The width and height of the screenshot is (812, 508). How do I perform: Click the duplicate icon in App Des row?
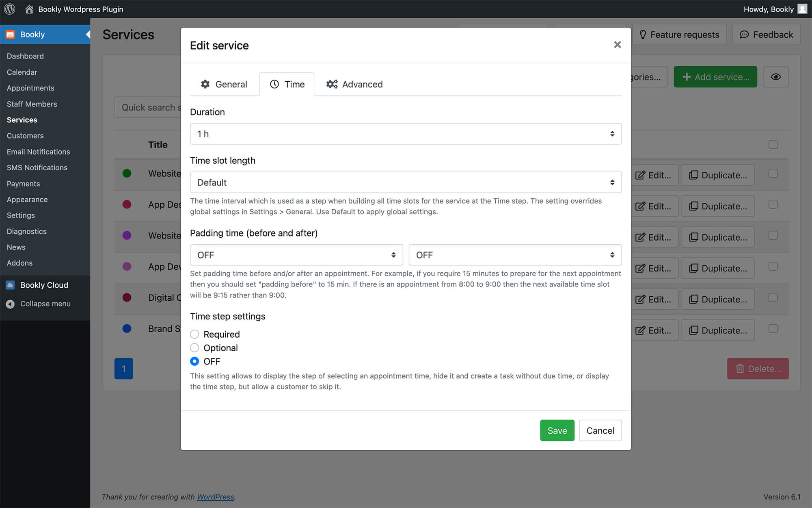click(x=694, y=206)
